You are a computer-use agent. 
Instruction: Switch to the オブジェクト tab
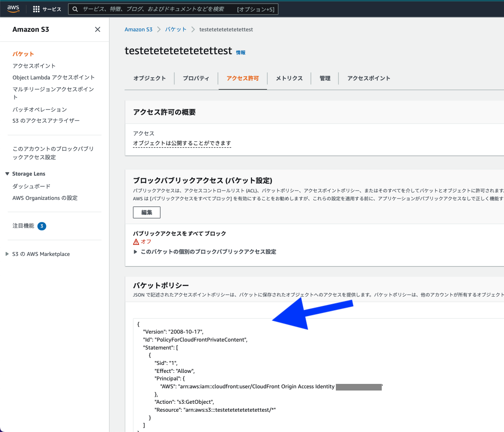click(150, 78)
